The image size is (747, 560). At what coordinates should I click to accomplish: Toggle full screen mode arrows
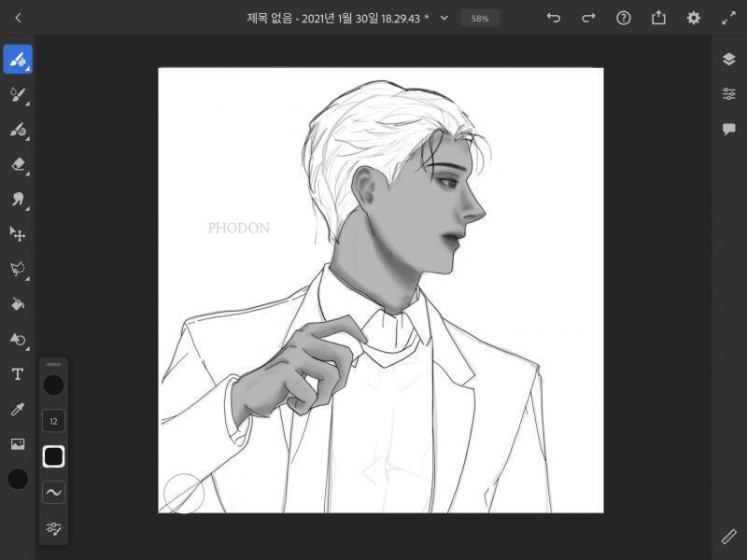[728, 18]
